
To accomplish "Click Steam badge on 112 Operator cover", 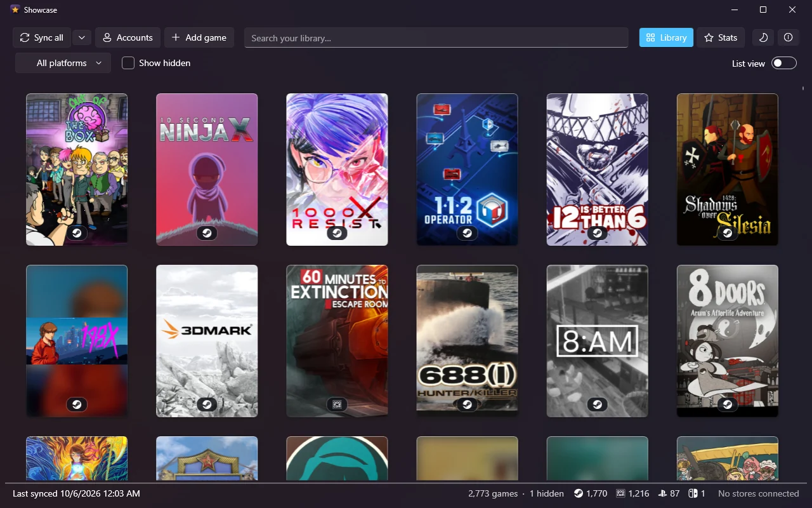I will [x=467, y=233].
